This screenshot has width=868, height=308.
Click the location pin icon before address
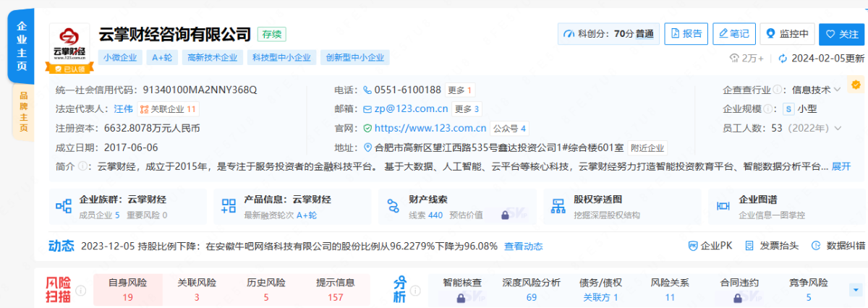click(367, 147)
